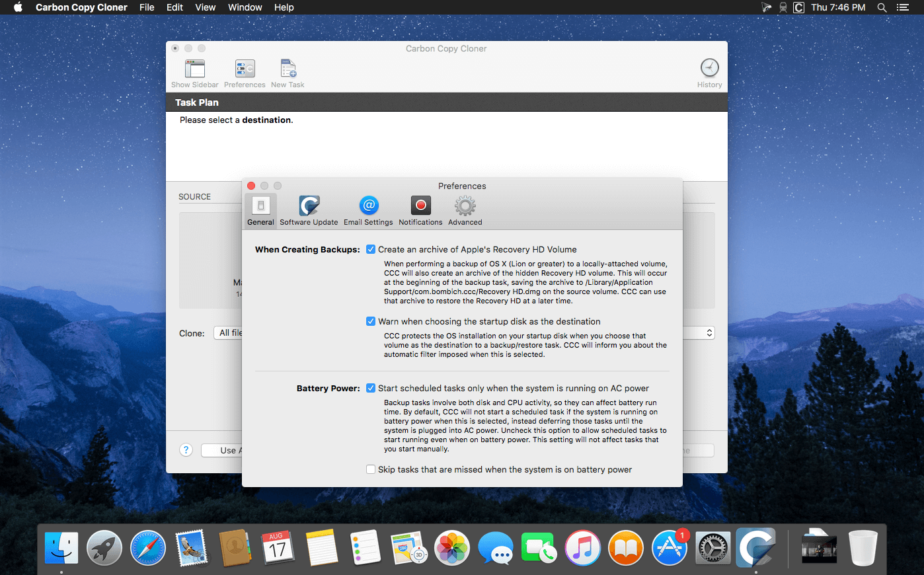Open the Advanced preferences gear pane

click(465, 210)
